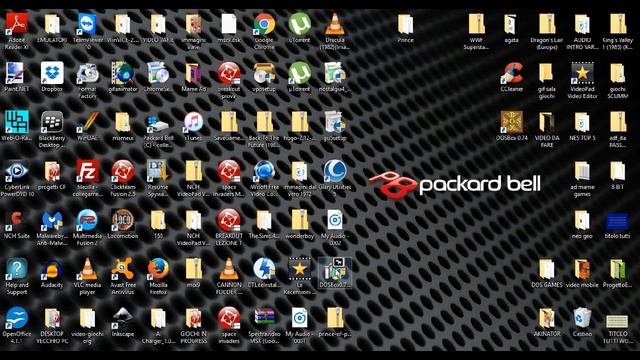This screenshot has width=640, height=360.
Task: Open the Adobe Reader XI shortcut
Action: pyautogui.click(x=17, y=24)
